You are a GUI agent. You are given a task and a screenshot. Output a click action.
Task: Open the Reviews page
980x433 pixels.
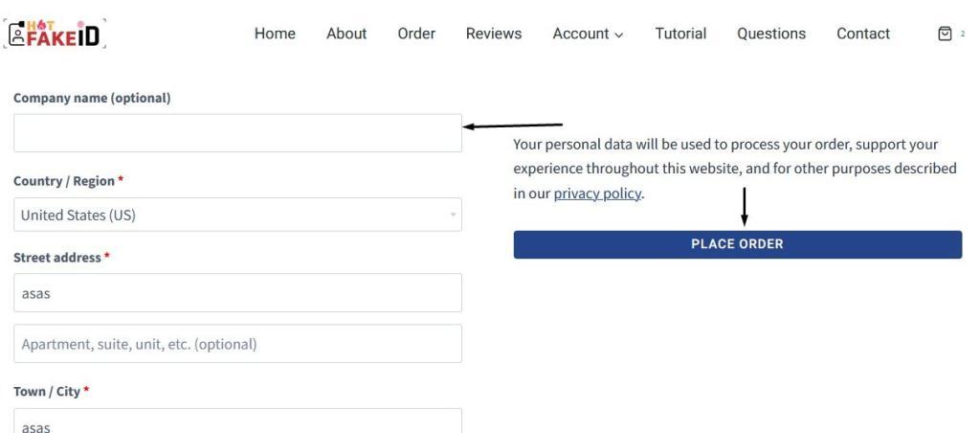pyautogui.click(x=494, y=34)
